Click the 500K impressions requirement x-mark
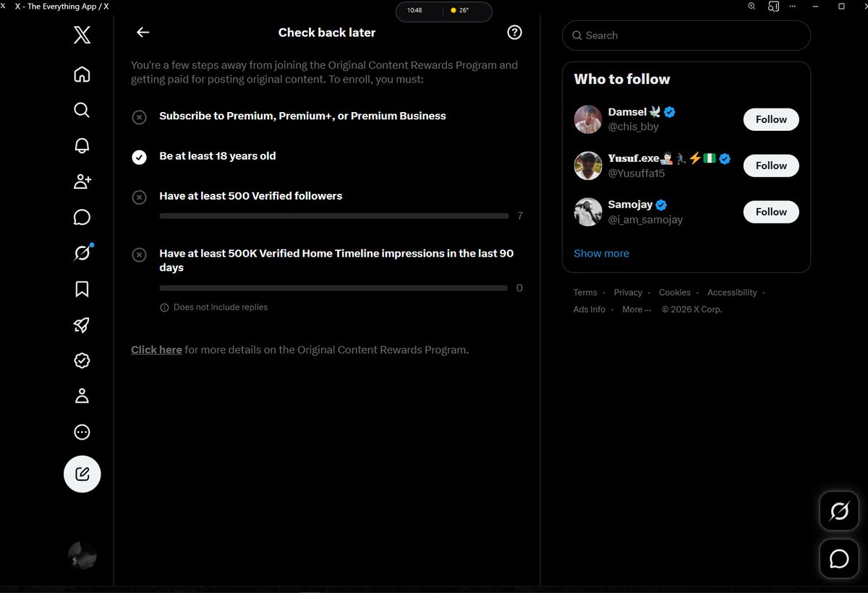The height and width of the screenshot is (593, 868). click(x=140, y=255)
